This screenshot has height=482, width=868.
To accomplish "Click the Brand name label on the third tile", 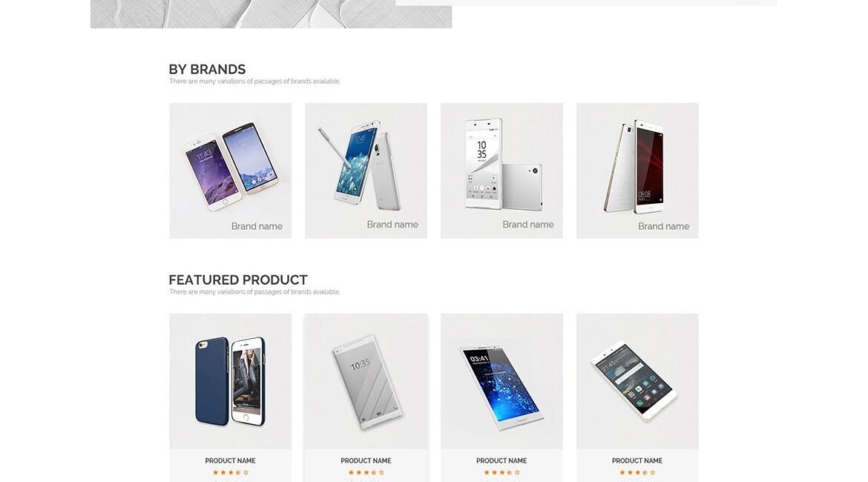I will click(x=528, y=225).
